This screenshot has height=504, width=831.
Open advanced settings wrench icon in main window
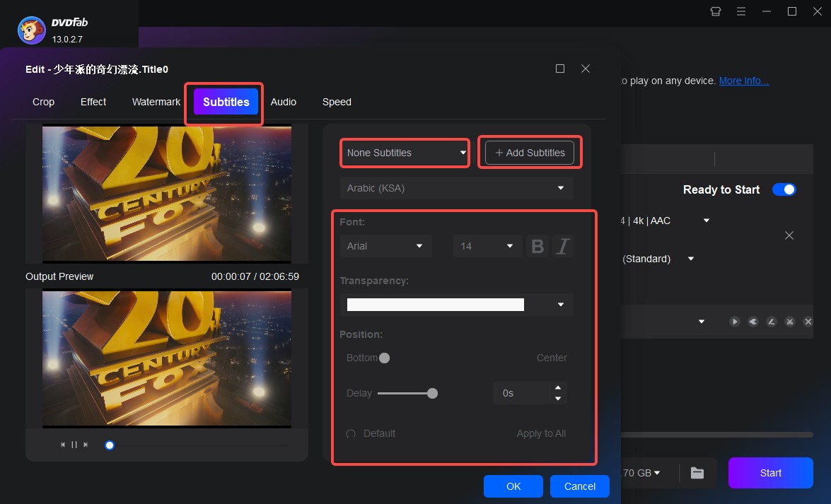[x=753, y=321]
